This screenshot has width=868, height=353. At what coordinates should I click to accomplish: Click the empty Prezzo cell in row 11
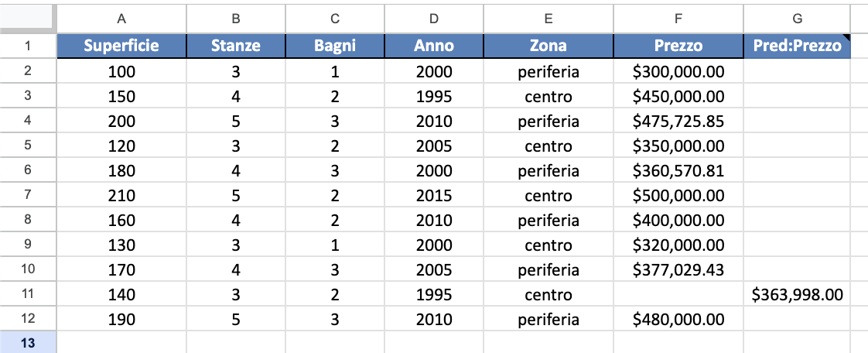pos(678,294)
